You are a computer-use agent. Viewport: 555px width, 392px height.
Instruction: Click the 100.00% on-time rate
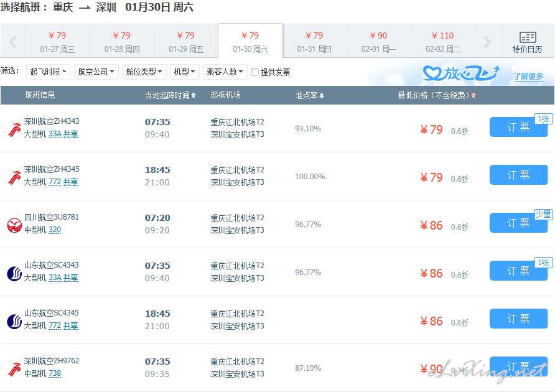tap(310, 176)
